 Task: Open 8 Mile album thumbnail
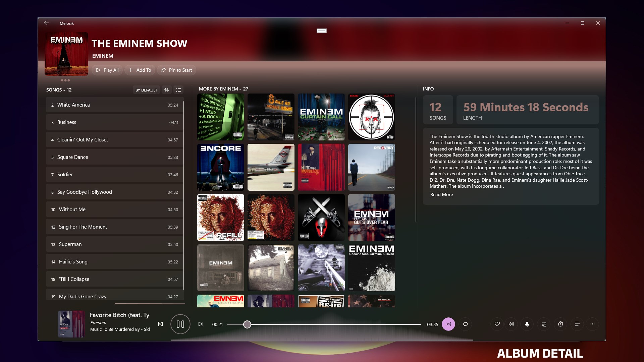tap(271, 117)
